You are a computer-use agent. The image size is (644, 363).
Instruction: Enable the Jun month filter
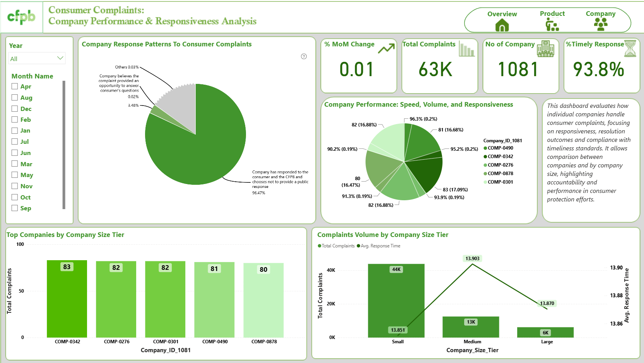pos(15,153)
